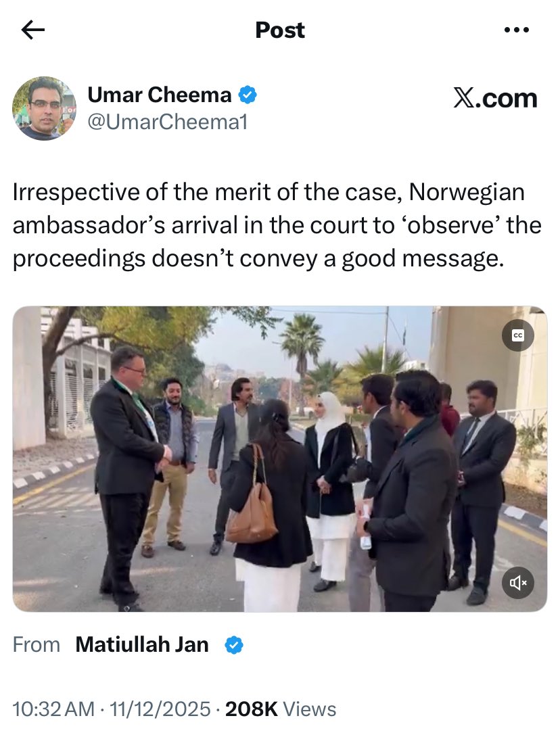Tap the 10:32 AM timestamp

(x=53, y=709)
